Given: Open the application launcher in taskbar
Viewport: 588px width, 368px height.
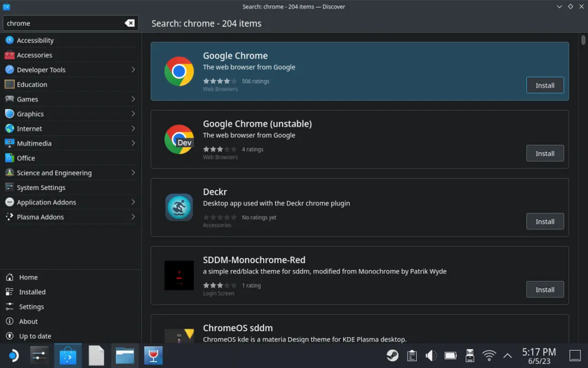Looking at the screenshot, I should (x=13, y=355).
